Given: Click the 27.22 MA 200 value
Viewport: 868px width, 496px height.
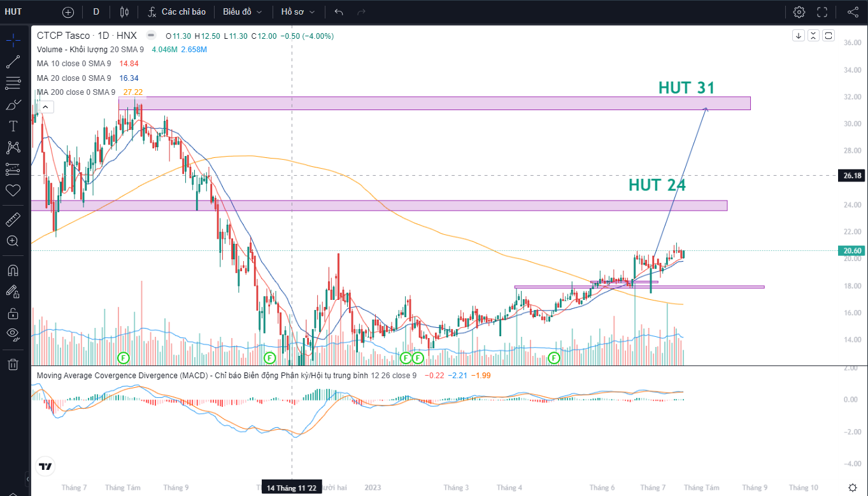Looking at the screenshot, I should coord(133,93).
